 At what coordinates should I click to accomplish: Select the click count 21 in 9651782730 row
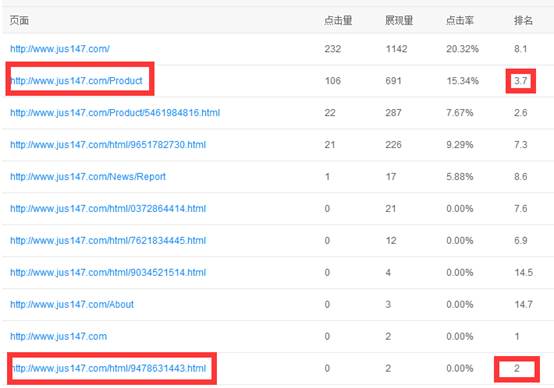pyautogui.click(x=330, y=145)
